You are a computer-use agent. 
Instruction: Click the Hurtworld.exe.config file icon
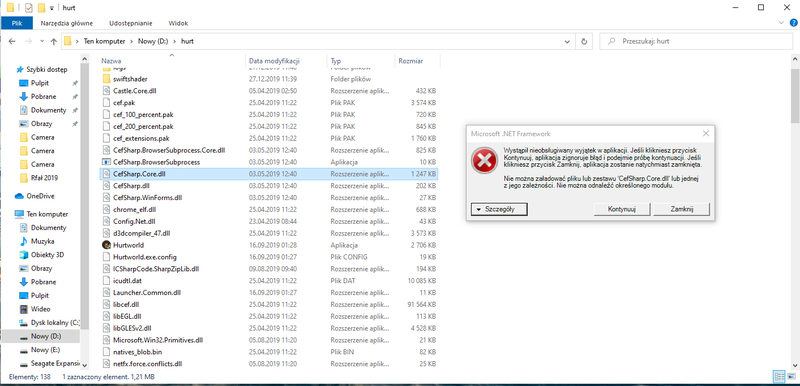[106, 256]
